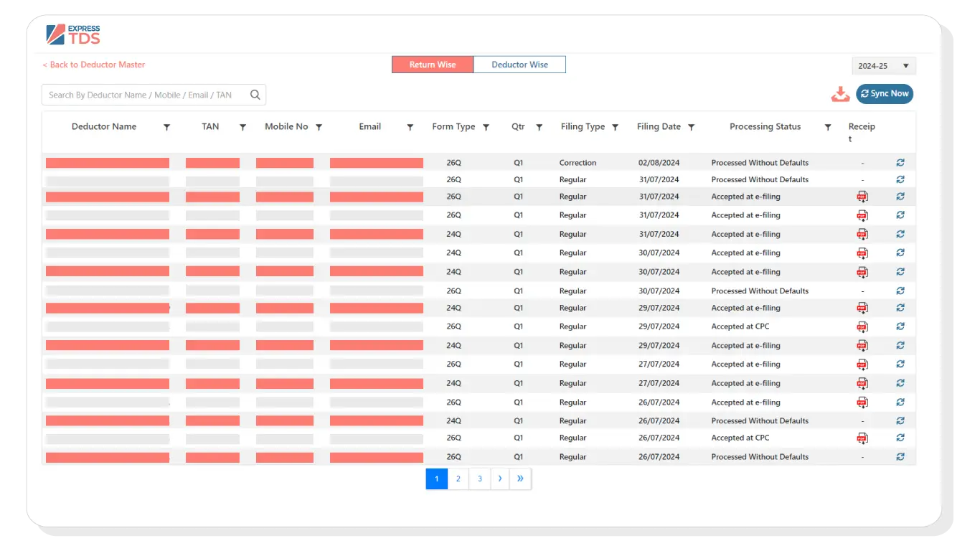Open the Filing Type column filter

click(615, 127)
